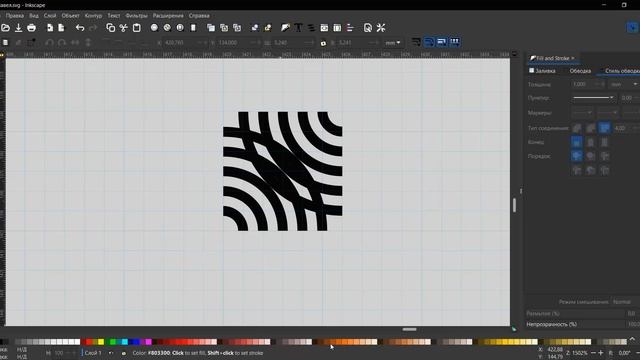Toggle move patterns along with objects

coord(455,42)
